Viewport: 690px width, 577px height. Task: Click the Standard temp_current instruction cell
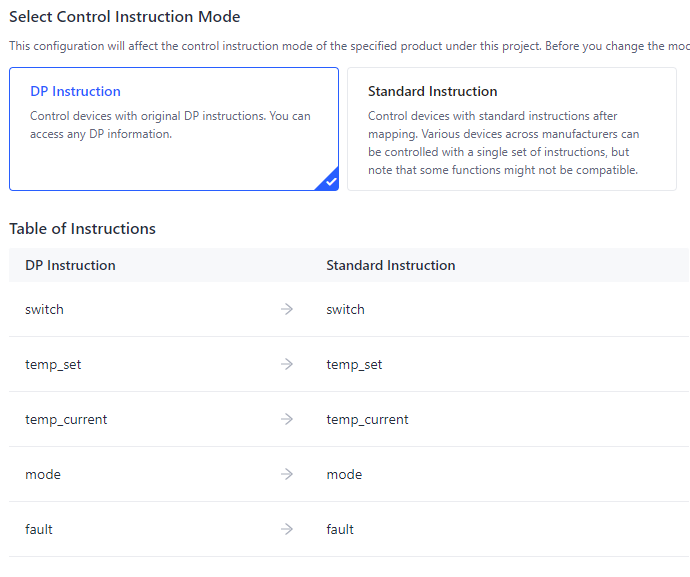click(x=367, y=420)
